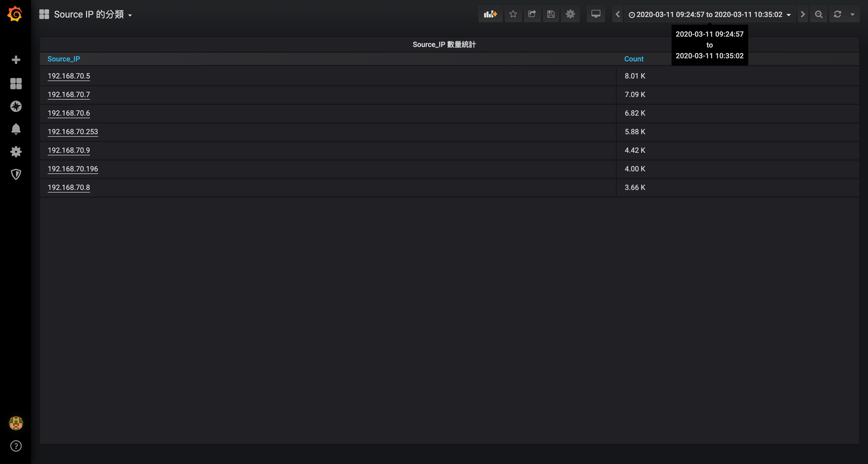Screen dimensions: 868x464
Task: Click the 7.09 K count cell
Action: (x=738, y=95)
